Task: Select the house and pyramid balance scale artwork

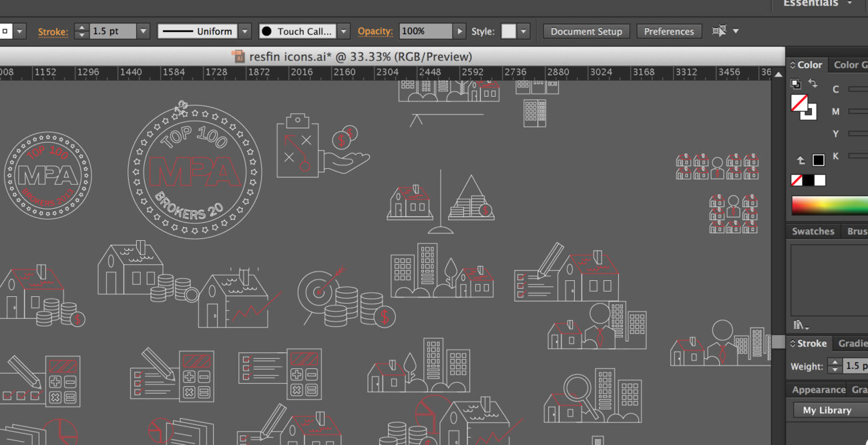Action: pos(441,201)
